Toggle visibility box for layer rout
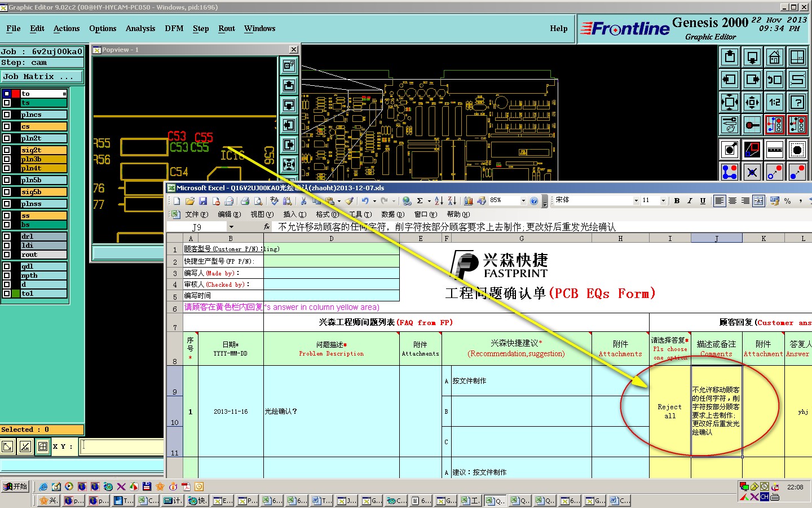The width and height of the screenshot is (812, 508). (7, 255)
